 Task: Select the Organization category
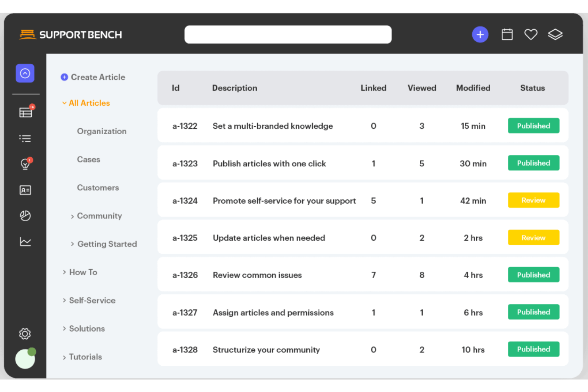coord(102,131)
